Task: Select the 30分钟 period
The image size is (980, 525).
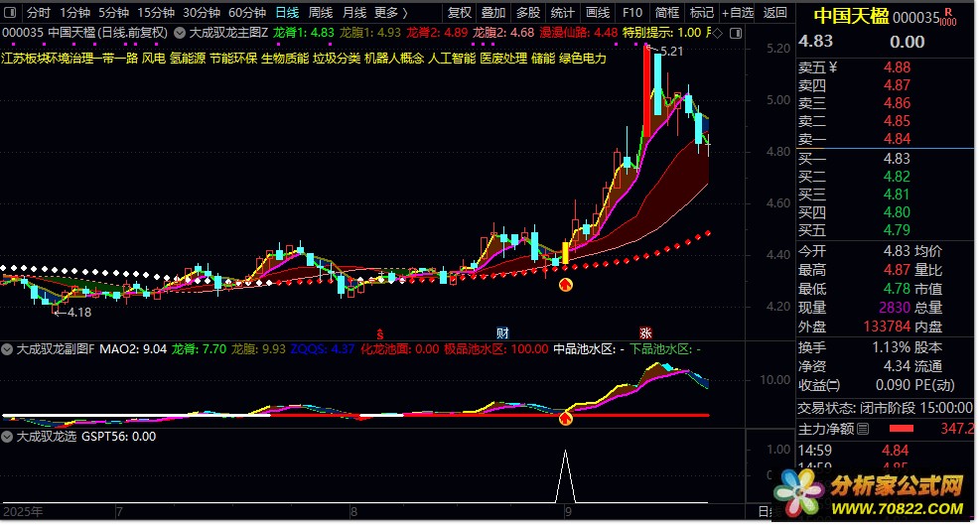Action: 202,12
